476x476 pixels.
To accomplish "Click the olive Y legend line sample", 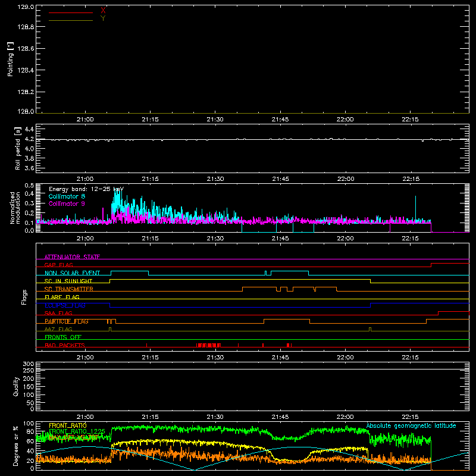I will point(71,20).
